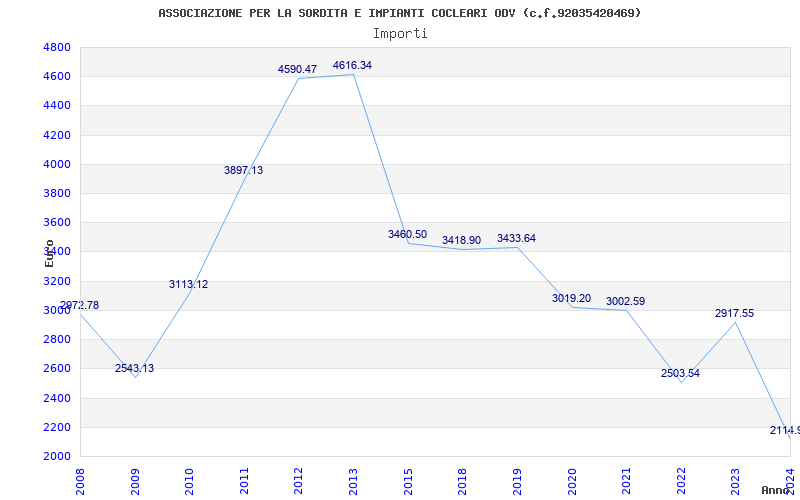Select the x-axis year 2023
Screen dimensions: 800x500
tap(735, 481)
